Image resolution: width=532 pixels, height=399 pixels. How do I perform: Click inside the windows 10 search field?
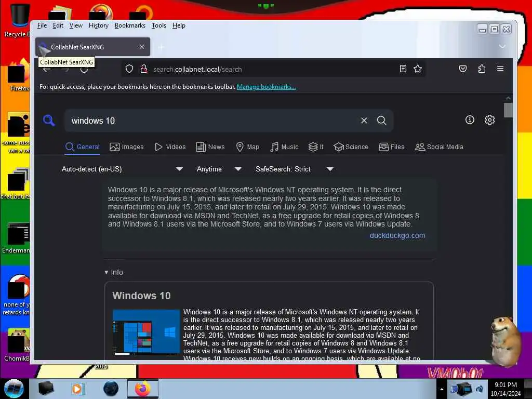[x=214, y=121]
